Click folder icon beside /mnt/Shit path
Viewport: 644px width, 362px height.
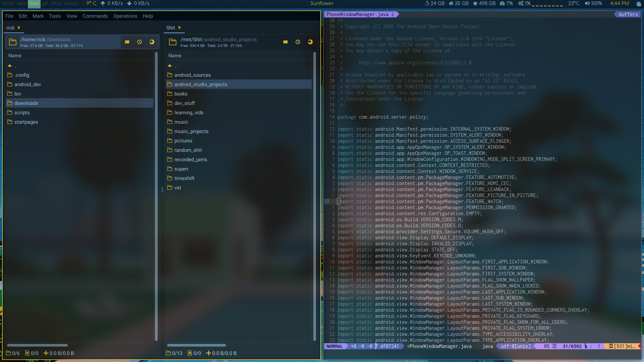173,42
